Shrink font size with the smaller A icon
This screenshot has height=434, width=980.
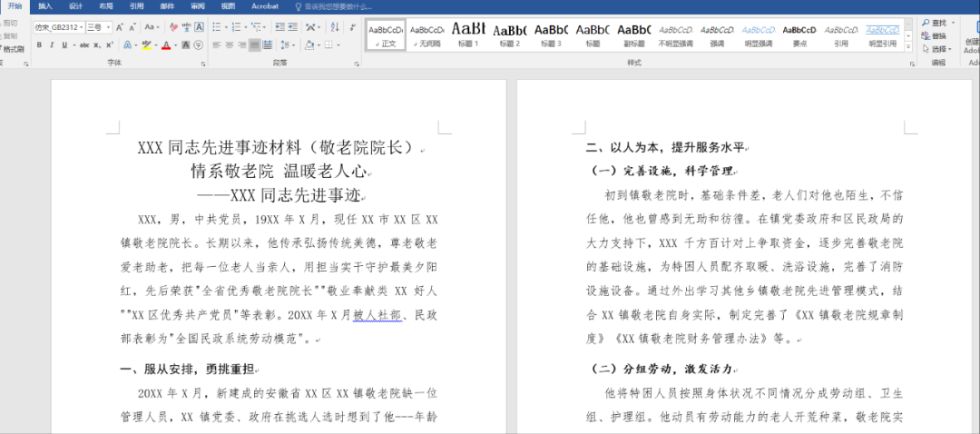click(x=132, y=27)
